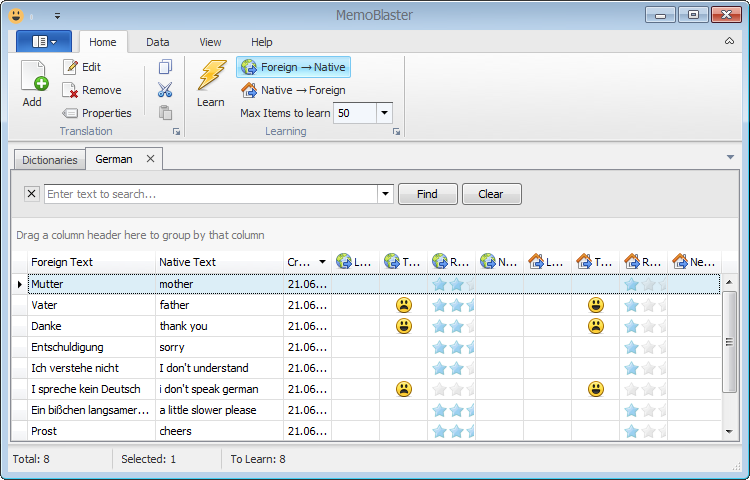This screenshot has height=480, width=750.
Task: Sort by the Foreign Text column header
Action: coord(91,262)
